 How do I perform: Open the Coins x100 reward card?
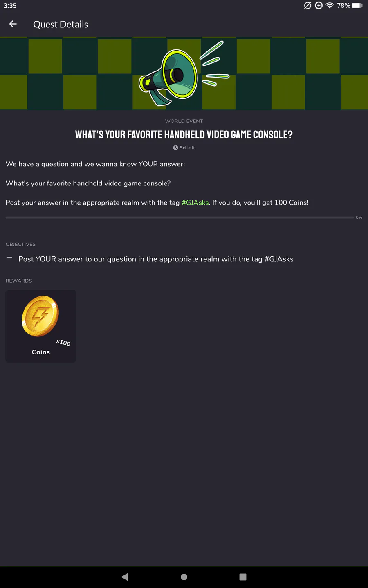(x=40, y=326)
